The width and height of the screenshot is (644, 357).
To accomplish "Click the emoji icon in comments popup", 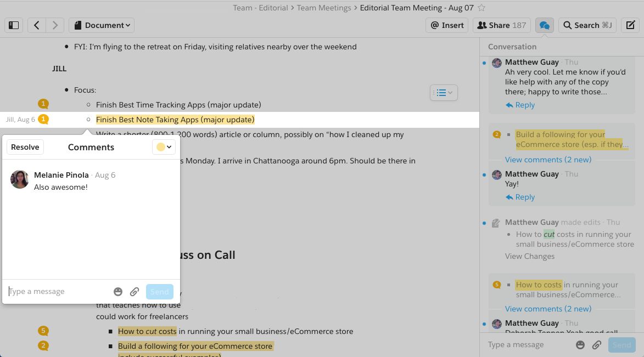I will (118, 292).
